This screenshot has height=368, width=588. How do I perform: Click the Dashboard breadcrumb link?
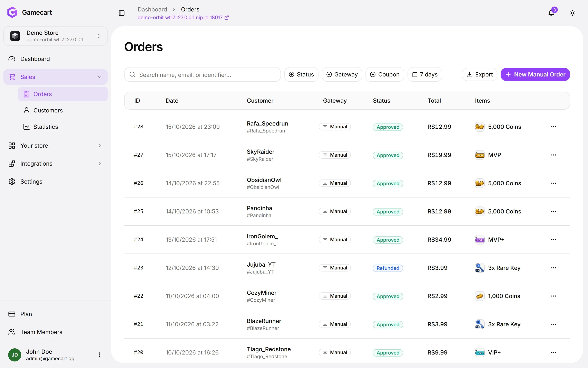click(152, 9)
